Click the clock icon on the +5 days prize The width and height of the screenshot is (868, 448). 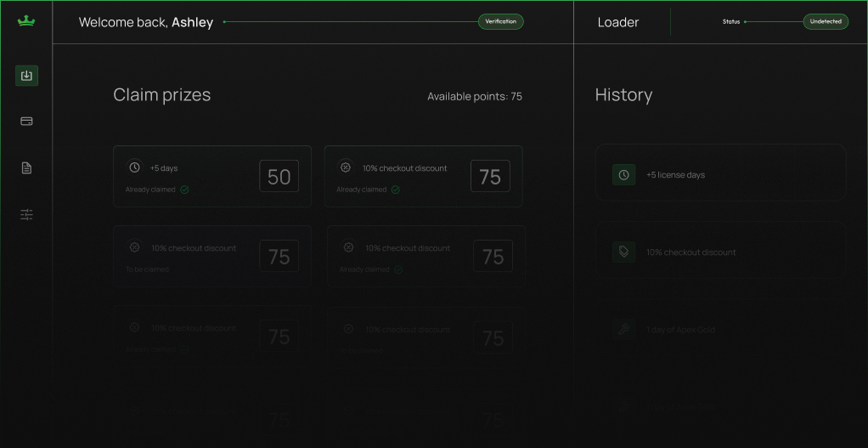[x=134, y=167]
